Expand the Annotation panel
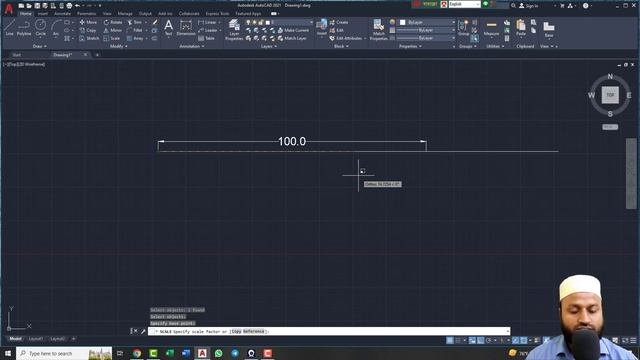640x360 pixels. (x=192, y=46)
